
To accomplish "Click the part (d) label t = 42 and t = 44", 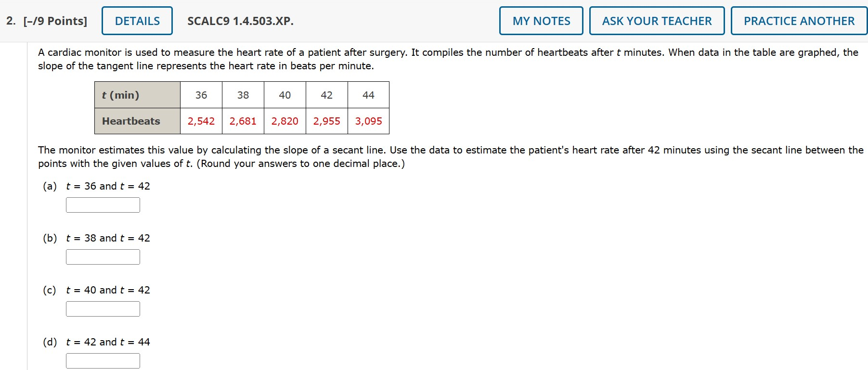I will tap(108, 342).
